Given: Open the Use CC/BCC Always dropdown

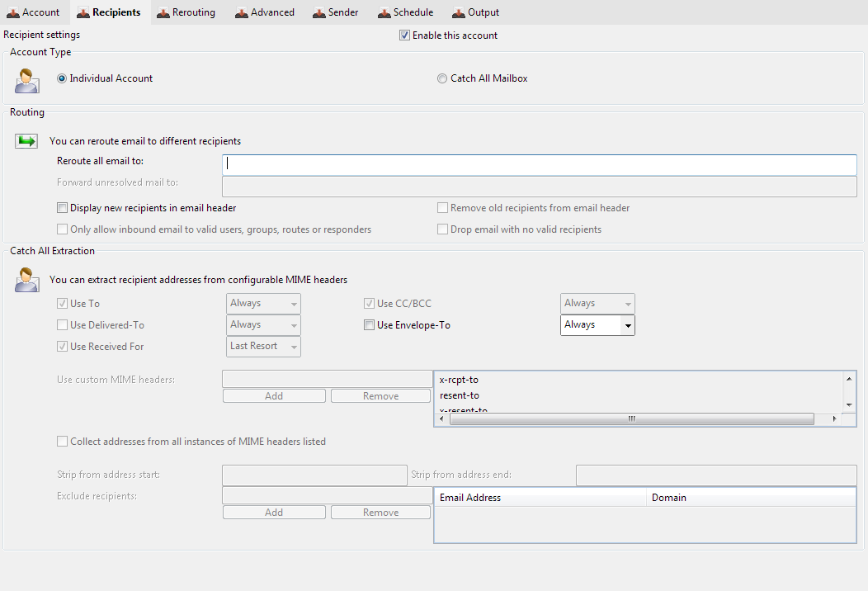Looking at the screenshot, I should [628, 304].
